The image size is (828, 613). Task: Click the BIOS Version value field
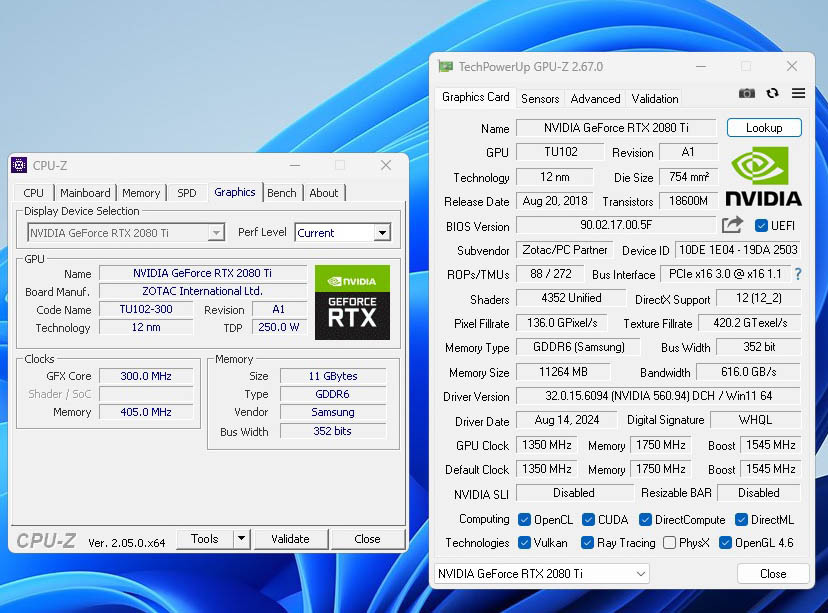[x=615, y=226]
